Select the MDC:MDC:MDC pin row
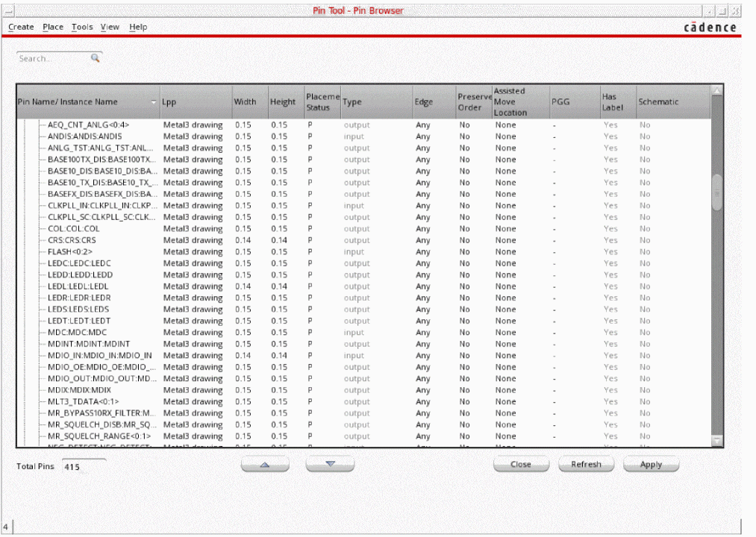This screenshot has width=756, height=537. (363, 333)
